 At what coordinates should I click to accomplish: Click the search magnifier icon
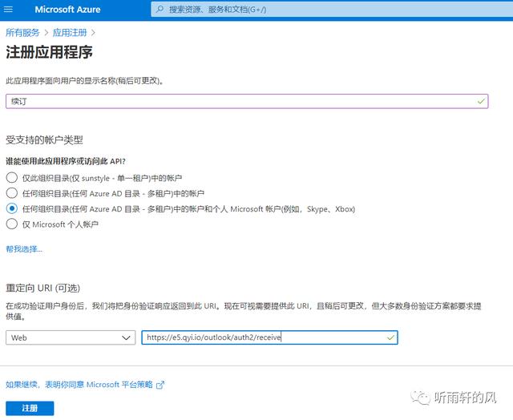coord(160,9)
